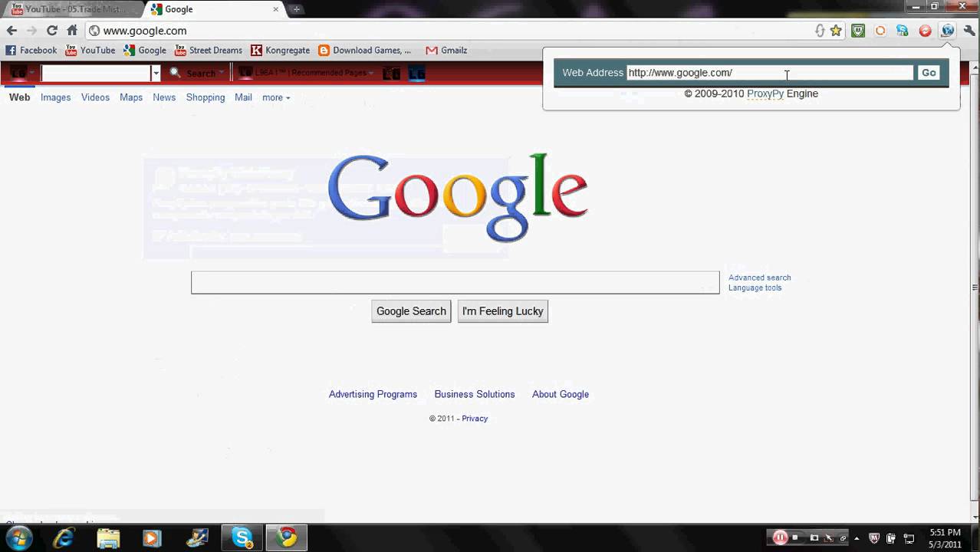Click the orange circle extension icon

click(880, 31)
